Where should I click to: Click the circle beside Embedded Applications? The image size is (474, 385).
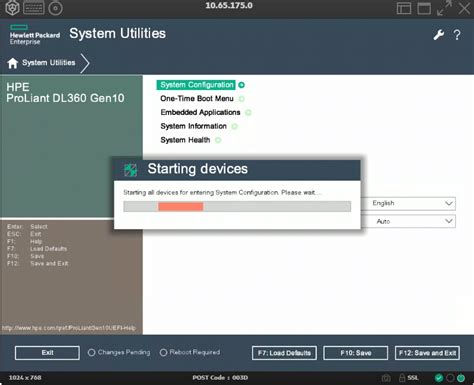248,113
